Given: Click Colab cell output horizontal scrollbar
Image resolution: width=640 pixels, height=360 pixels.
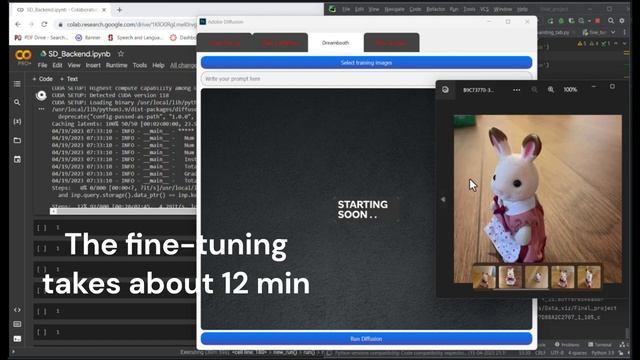Looking at the screenshot, I should click(x=122, y=211).
